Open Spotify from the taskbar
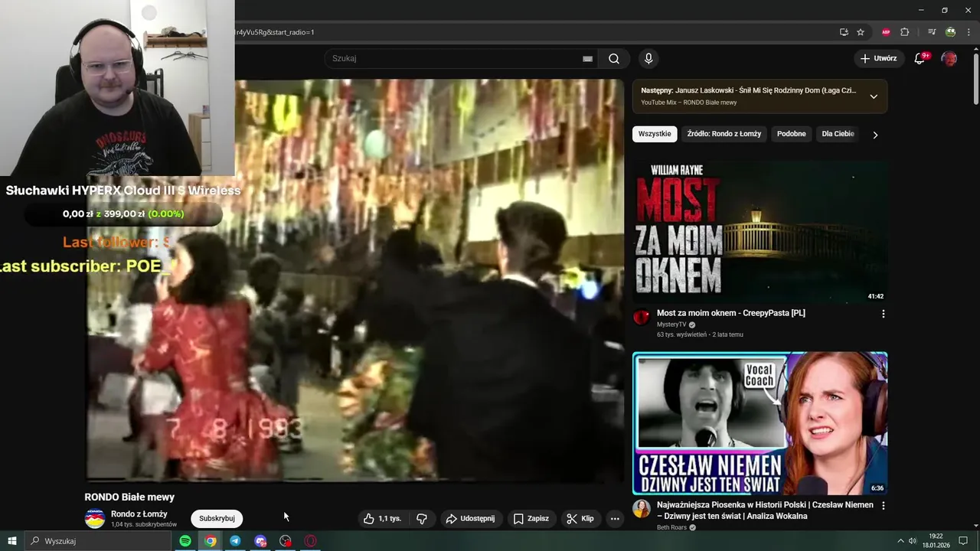The image size is (980, 551). (185, 541)
